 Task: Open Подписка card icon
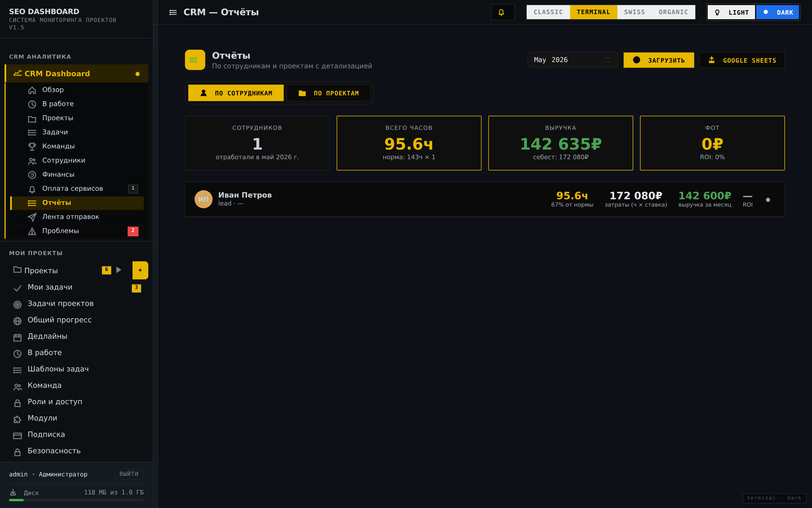tap(17, 435)
